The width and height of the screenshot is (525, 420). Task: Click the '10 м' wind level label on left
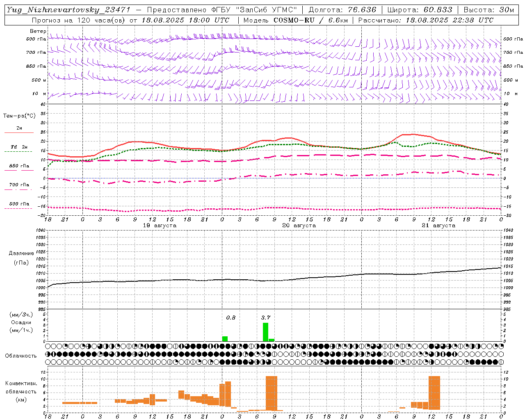[39, 94]
